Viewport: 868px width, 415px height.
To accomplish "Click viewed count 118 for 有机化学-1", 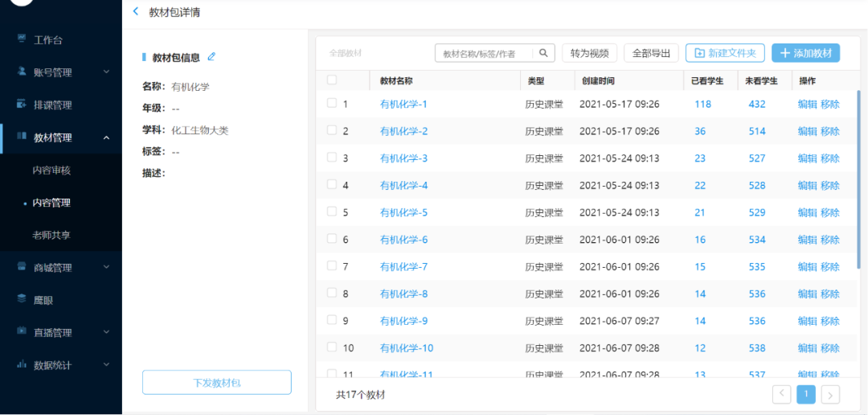I will (702, 105).
